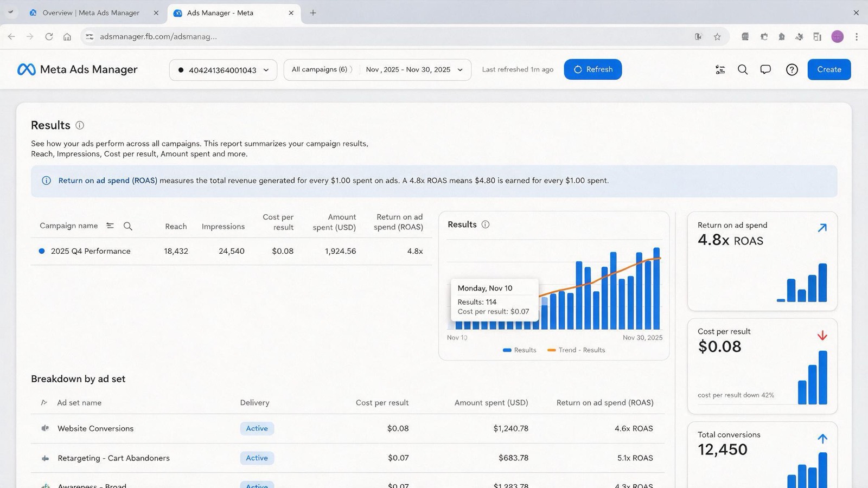Click the red down arrow on Cost per result card
The image size is (868, 488).
tap(822, 336)
